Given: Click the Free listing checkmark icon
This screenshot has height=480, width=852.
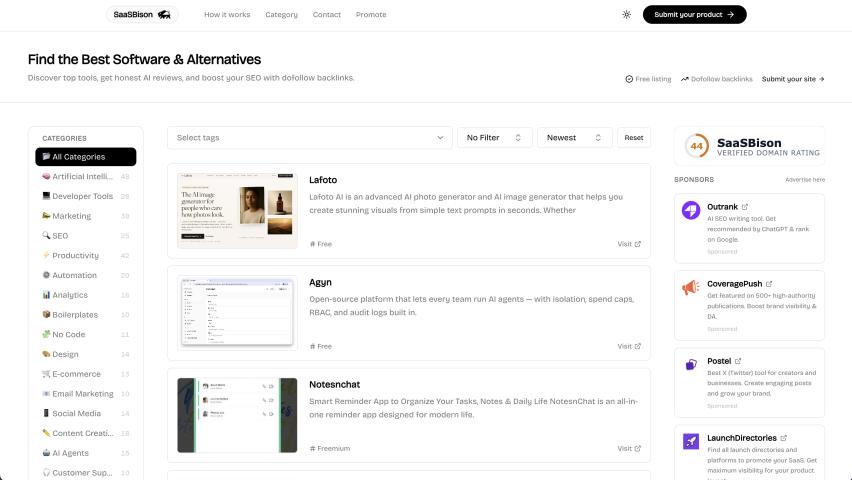Looking at the screenshot, I should click(x=629, y=79).
